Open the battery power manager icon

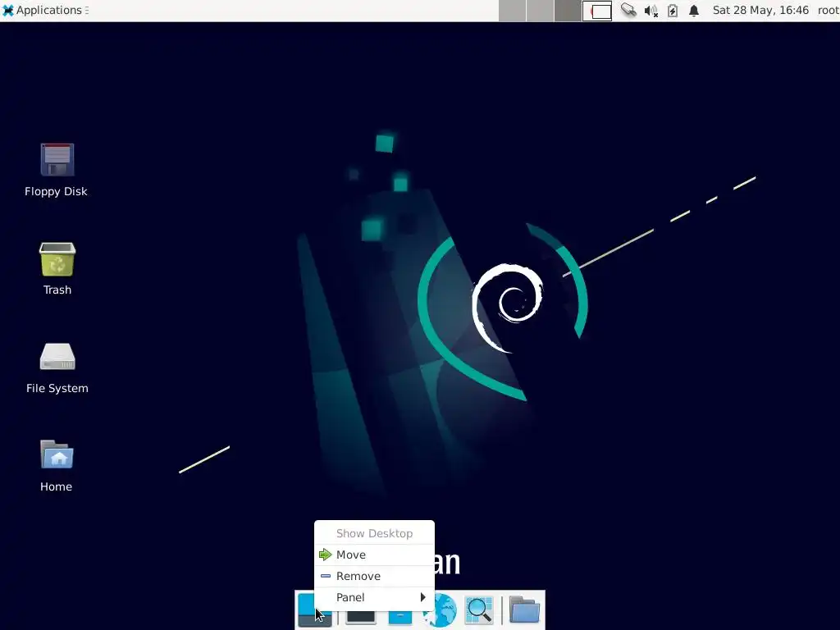(673, 11)
